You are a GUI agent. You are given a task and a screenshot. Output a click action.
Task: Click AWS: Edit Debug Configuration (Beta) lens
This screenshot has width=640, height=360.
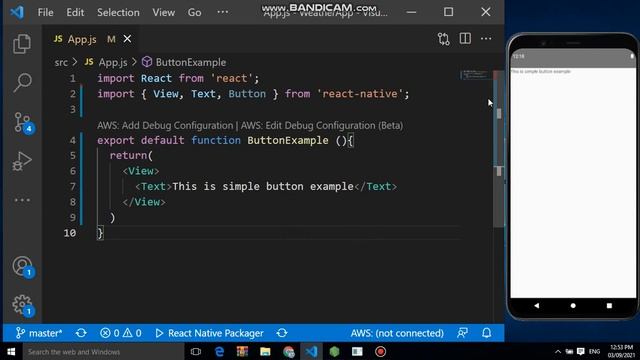point(322,125)
